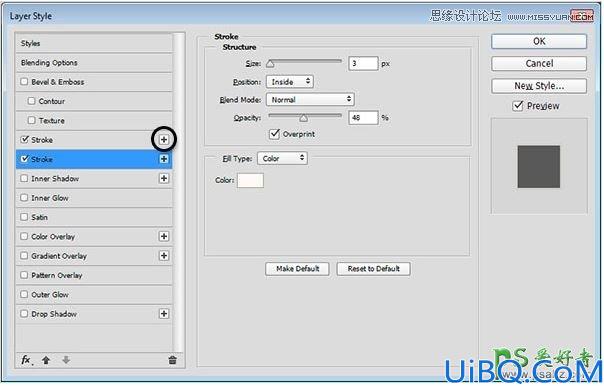The image size is (604, 386).
Task: Click the Reset to Default button
Action: coord(374,269)
